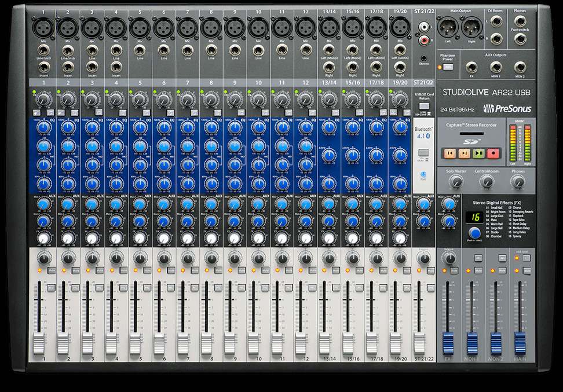Click the channel 1 XLR mic input
The width and height of the screenshot is (563, 392).
point(44,28)
